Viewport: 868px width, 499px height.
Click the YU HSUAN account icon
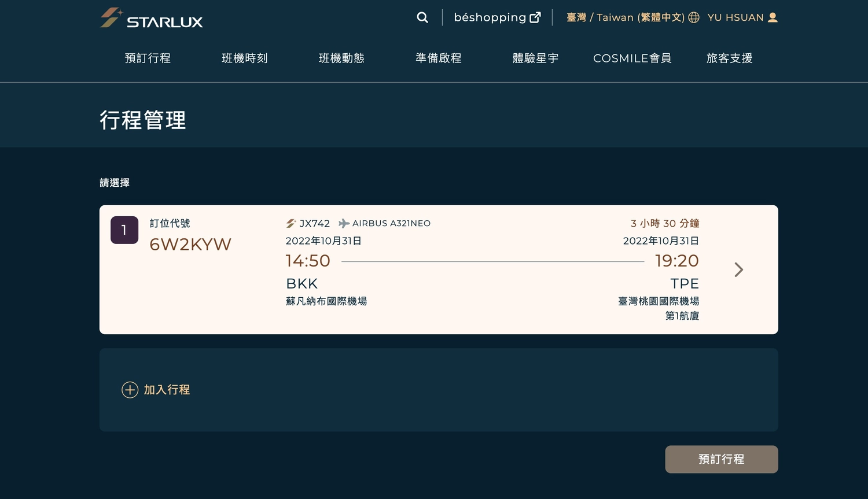773,17
